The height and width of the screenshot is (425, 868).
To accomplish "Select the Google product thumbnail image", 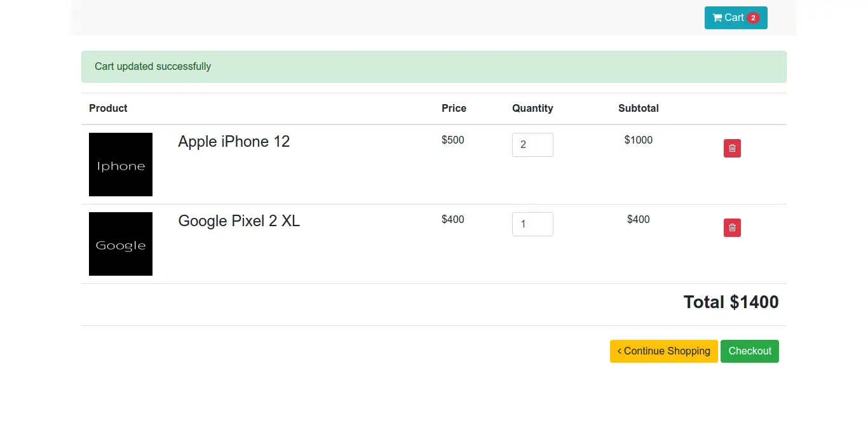I will [x=121, y=244].
